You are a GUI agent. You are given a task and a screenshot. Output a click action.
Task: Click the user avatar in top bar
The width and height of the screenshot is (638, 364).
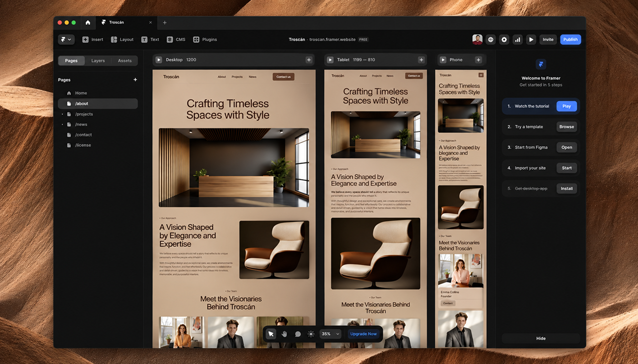pyautogui.click(x=477, y=40)
